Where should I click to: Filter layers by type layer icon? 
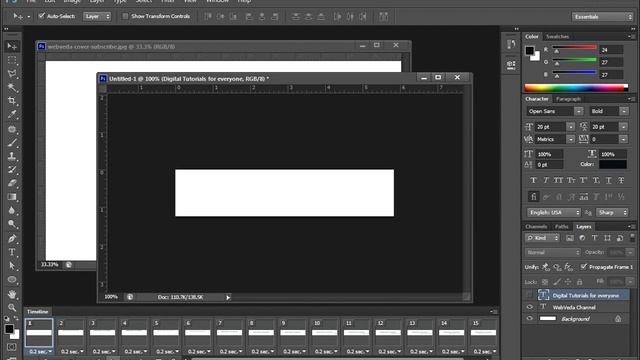(x=595, y=238)
